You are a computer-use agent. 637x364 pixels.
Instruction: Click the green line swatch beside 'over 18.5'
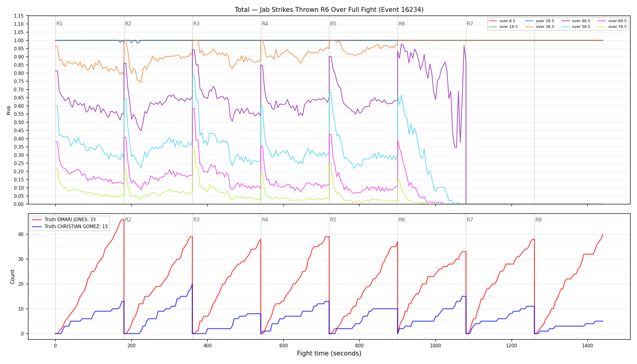[493, 27]
